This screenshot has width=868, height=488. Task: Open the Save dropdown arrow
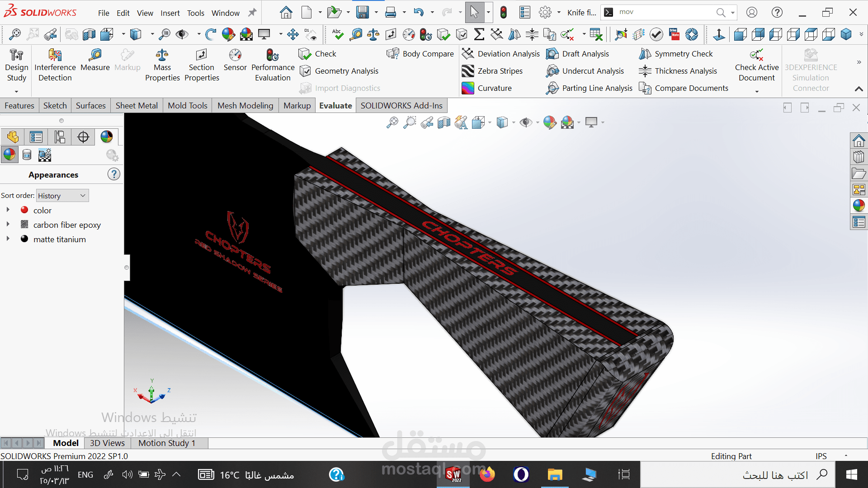(376, 13)
